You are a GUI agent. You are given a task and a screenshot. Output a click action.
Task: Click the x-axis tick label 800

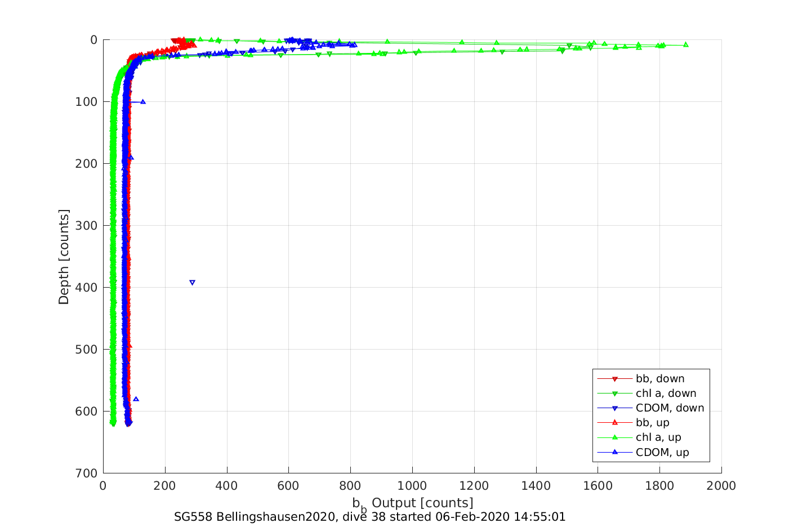[350, 486]
